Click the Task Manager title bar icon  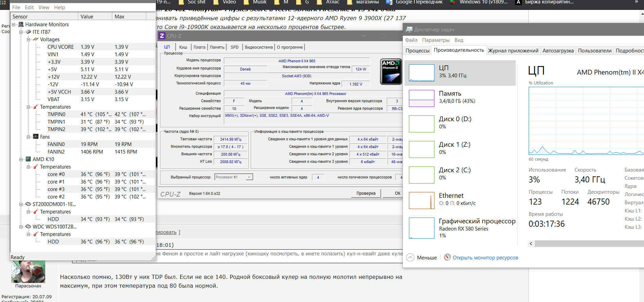click(x=409, y=30)
